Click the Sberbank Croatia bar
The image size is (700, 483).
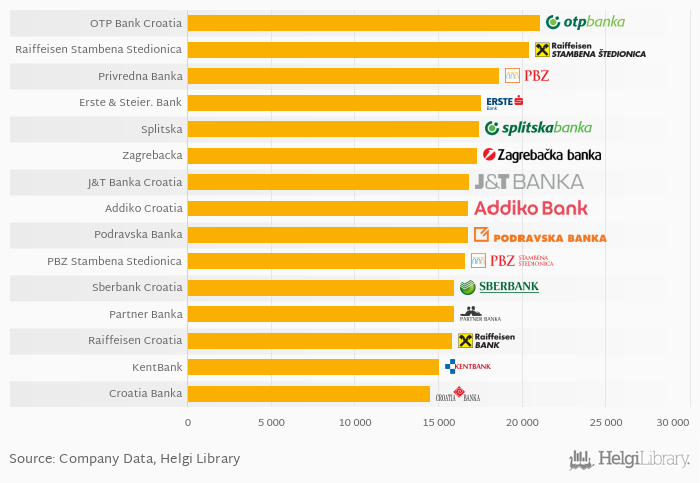pyautogui.click(x=320, y=287)
